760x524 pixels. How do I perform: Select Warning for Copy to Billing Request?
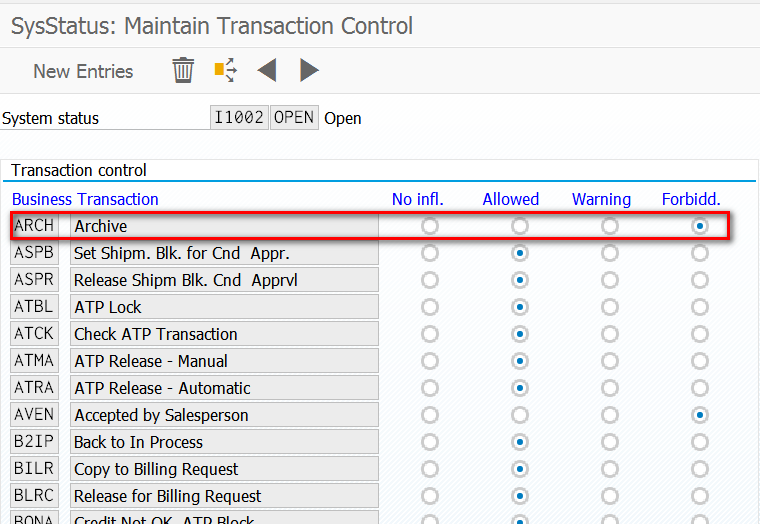(610, 469)
